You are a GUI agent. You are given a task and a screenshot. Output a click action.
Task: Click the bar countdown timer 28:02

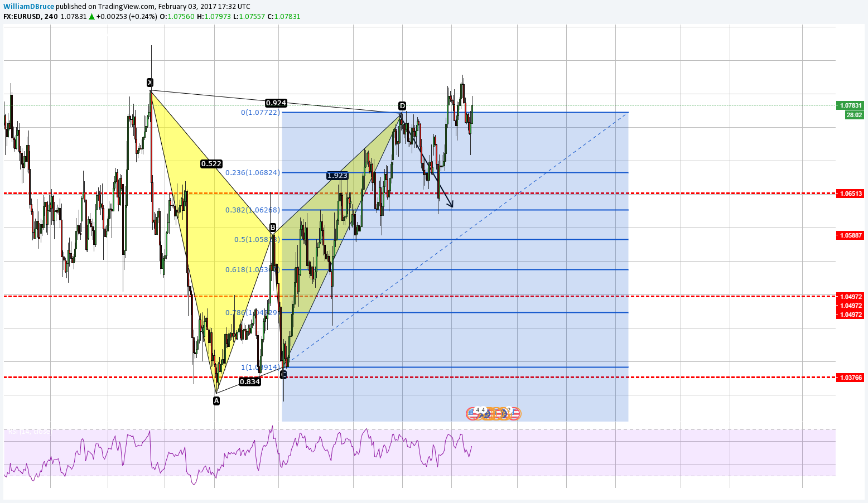[x=854, y=115]
